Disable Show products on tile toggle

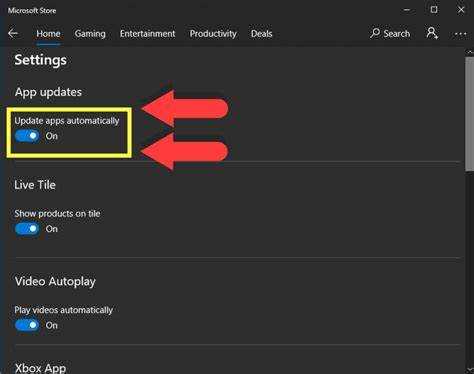[x=27, y=229]
